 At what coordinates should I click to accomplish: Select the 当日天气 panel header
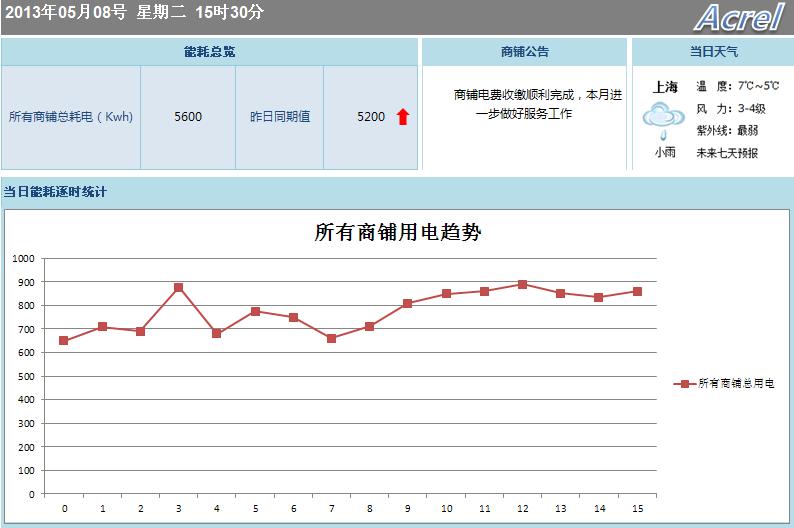713,52
